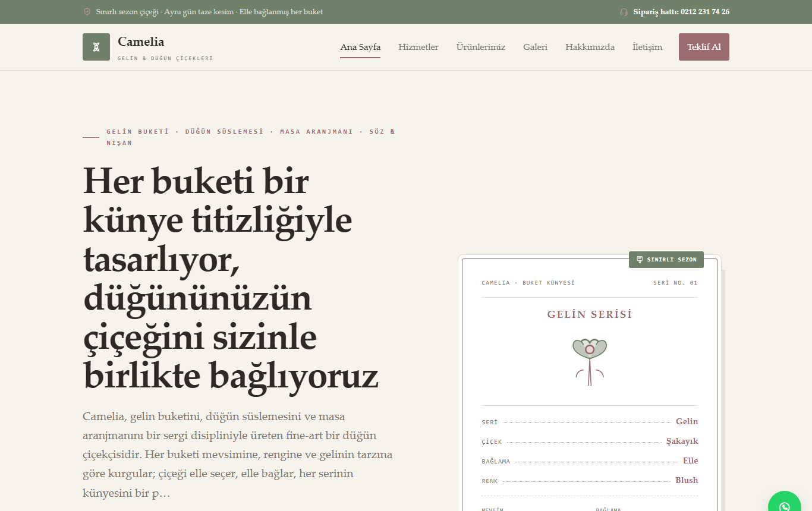Click the 'Camelia · Buket Künyesi' card label
Image resolution: width=812 pixels, height=511 pixels.
528,283
